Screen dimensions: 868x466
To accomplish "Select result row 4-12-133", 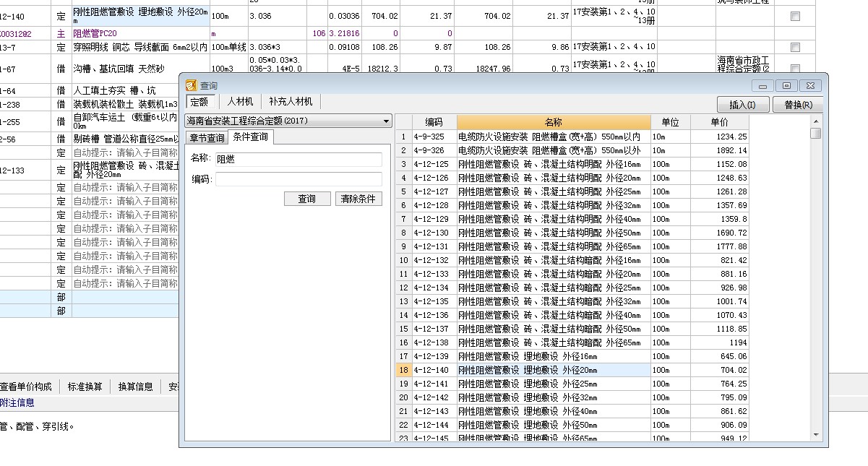I will tap(572, 274).
